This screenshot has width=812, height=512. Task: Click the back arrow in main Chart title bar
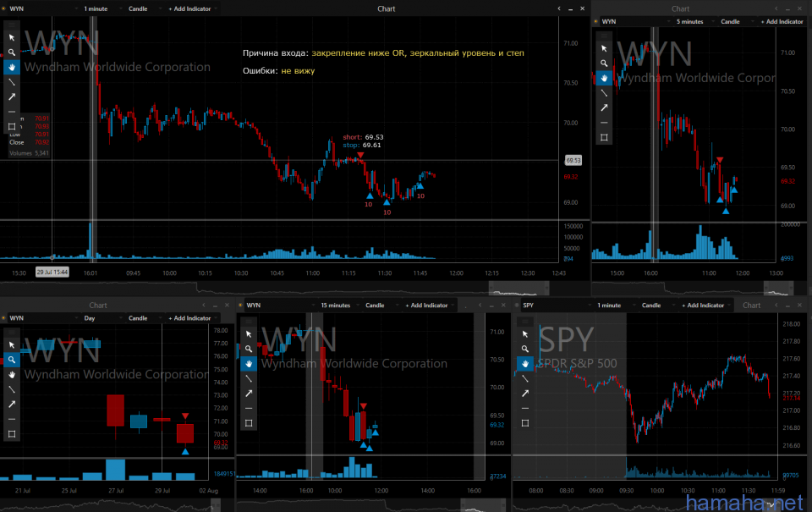click(x=559, y=8)
